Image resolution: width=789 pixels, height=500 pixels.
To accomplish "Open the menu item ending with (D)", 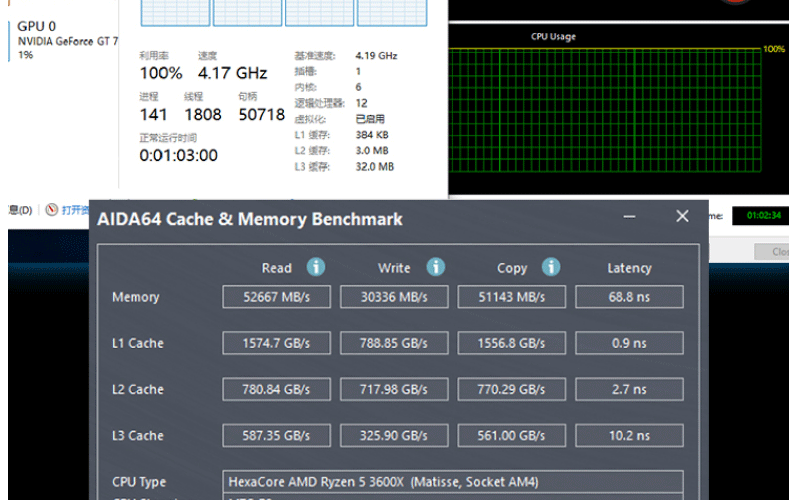I will click(x=20, y=210).
